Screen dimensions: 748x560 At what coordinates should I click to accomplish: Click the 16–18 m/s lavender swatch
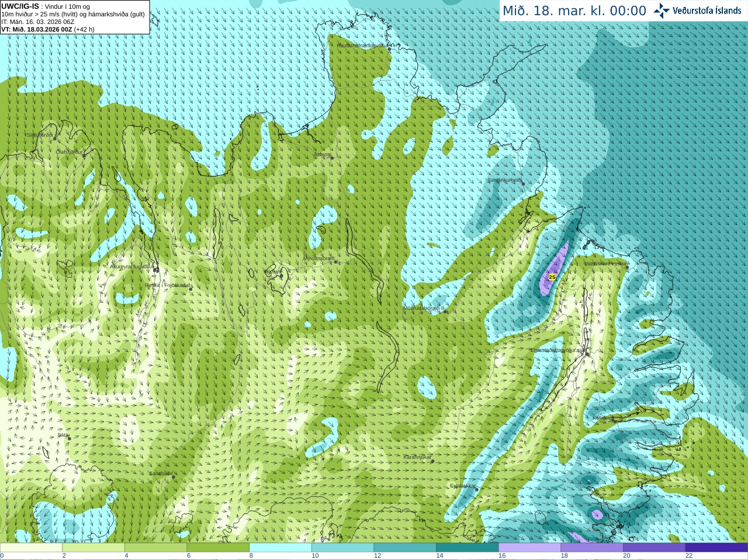[x=530, y=548]
